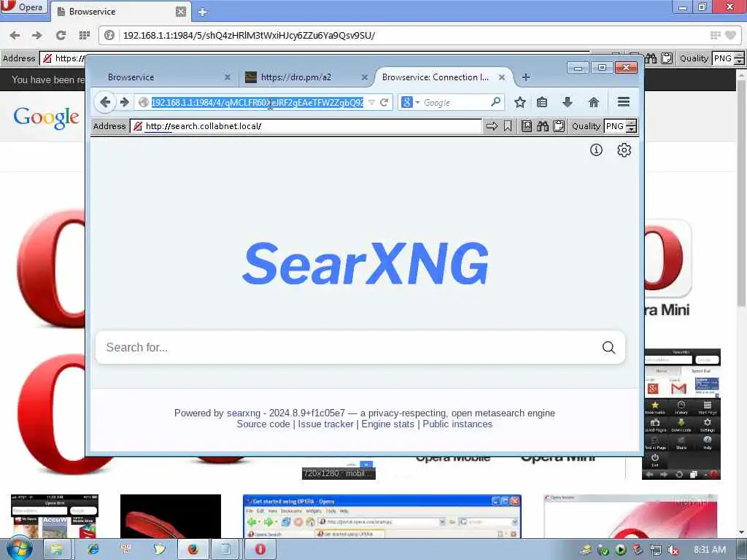This screenshot has height=560, width=747.
Task: Select Browservice tab in Opera window
Action: pyautogui.click(x=115, y=12)
